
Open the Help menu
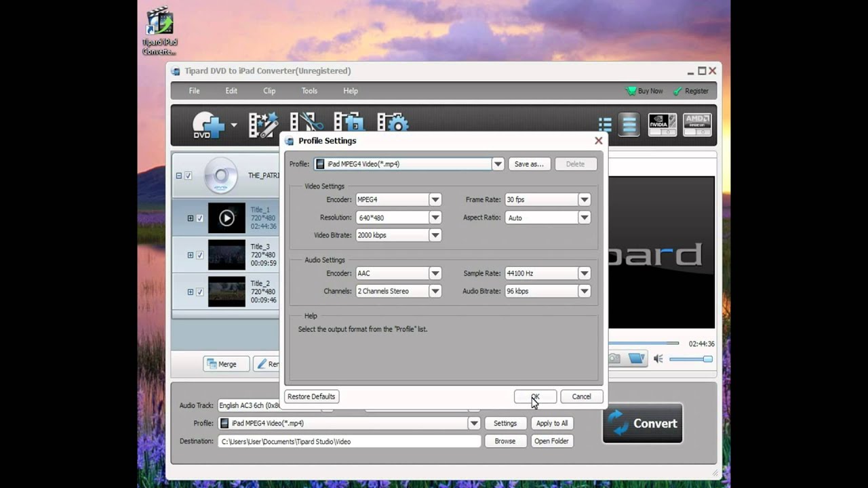click(351, 91)
